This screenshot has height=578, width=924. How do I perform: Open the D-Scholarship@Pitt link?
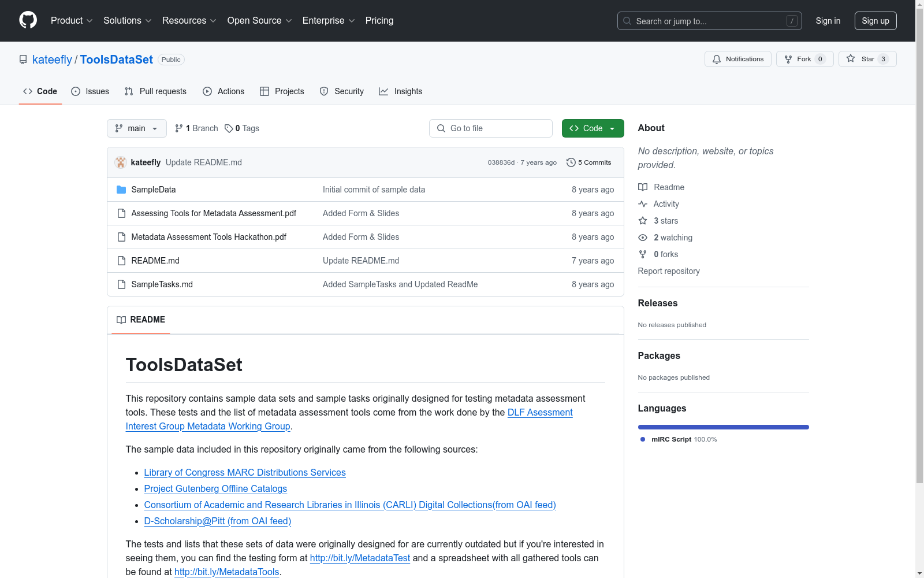(218, 521)
